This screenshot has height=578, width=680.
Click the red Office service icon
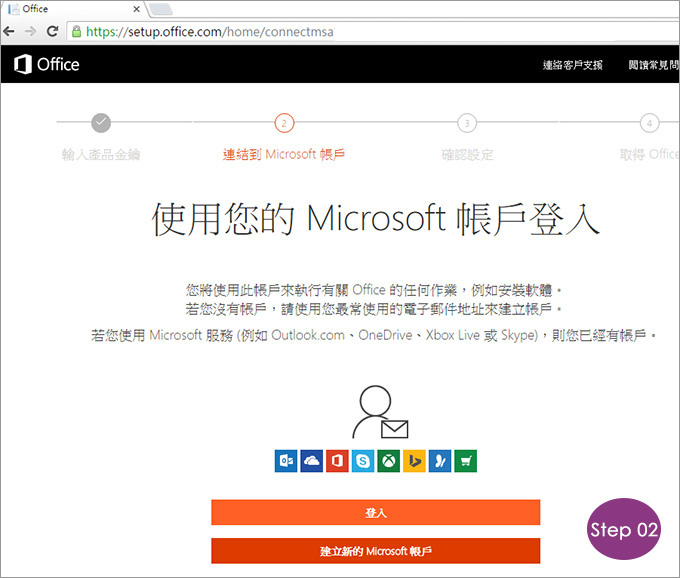337,460
